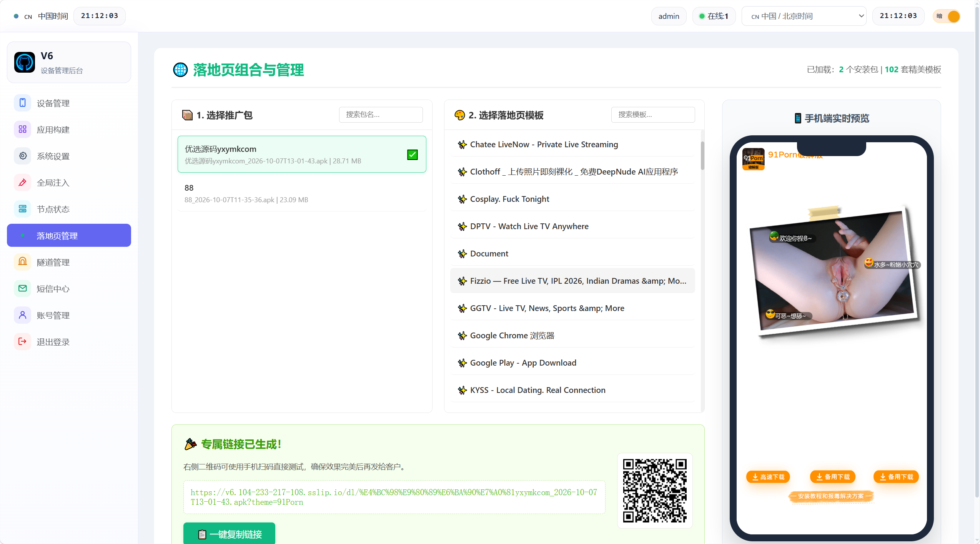Open 落地页管理 in the sidebar
980x544 pixels.
pyautogui.click(x=69, y=235)
